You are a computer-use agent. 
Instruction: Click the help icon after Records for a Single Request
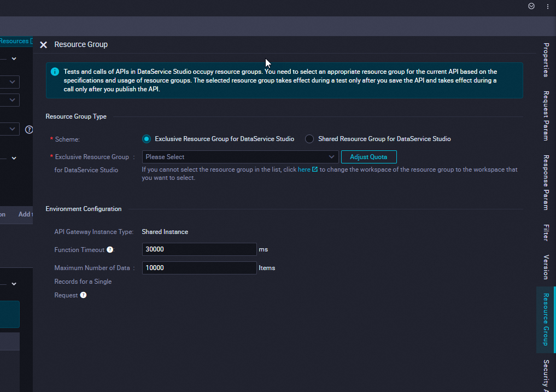click(83, 295)
